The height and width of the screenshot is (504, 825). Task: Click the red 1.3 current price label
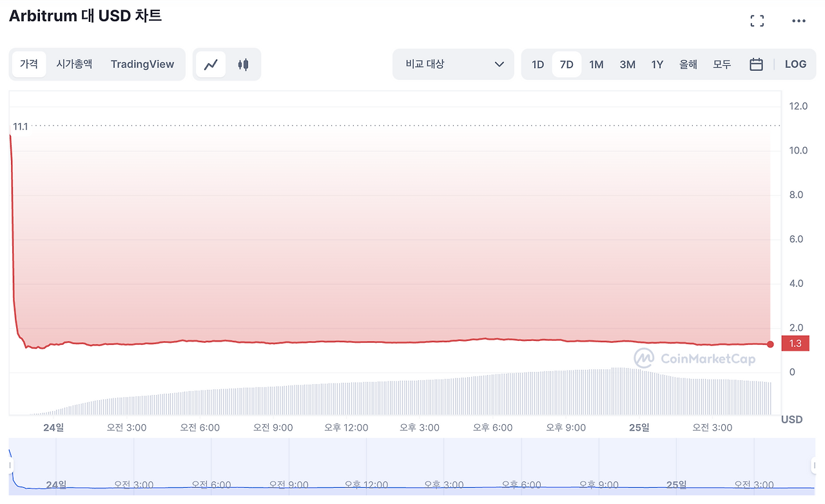point(795,344)
